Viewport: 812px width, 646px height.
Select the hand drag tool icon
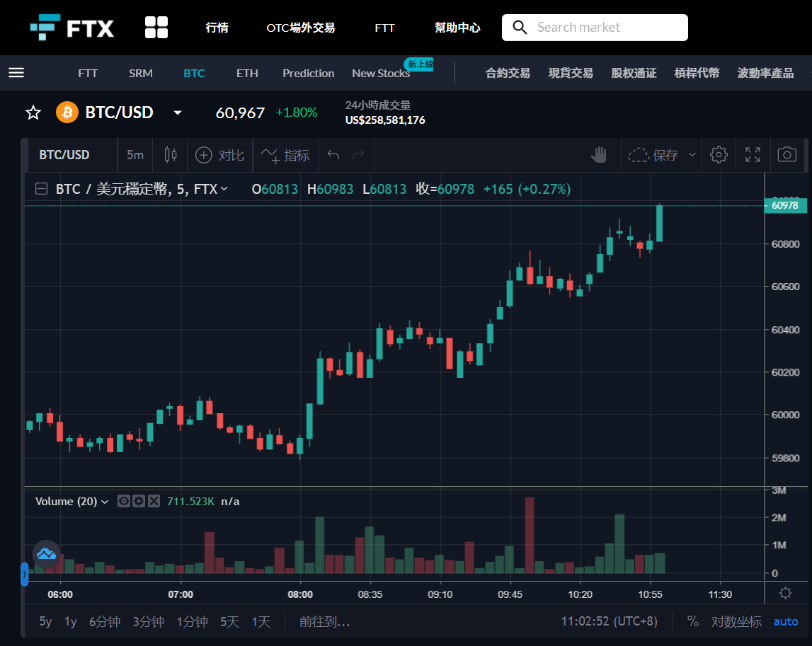pos(599,155)
